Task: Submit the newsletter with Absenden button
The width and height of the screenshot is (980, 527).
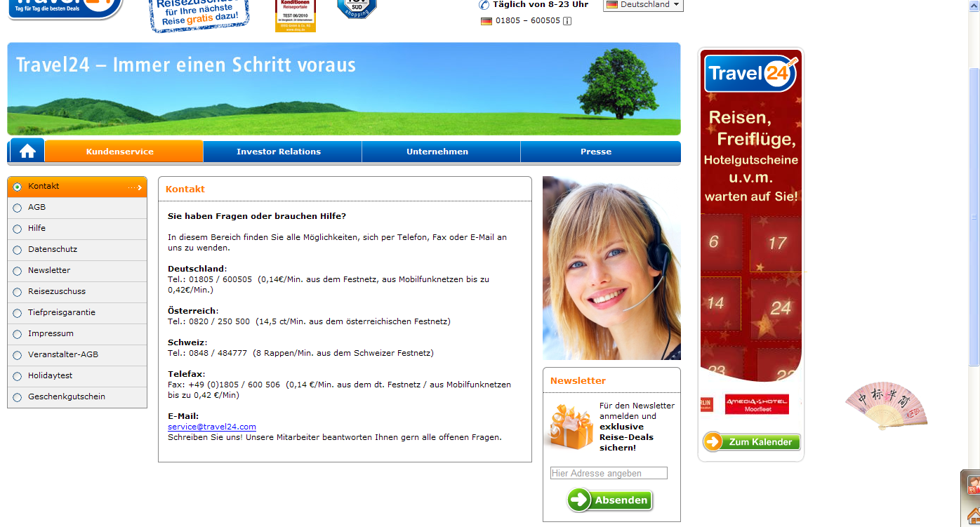Action: 610,500
